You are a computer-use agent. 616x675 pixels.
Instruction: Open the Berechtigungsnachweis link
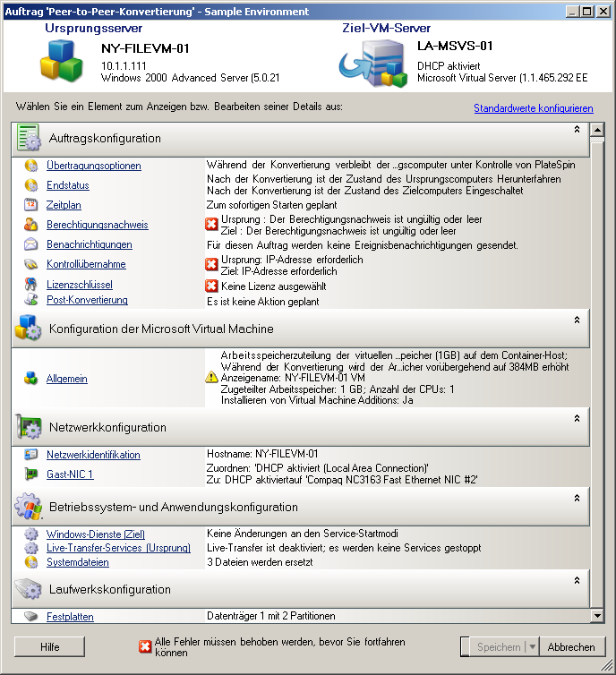point(98,225)
